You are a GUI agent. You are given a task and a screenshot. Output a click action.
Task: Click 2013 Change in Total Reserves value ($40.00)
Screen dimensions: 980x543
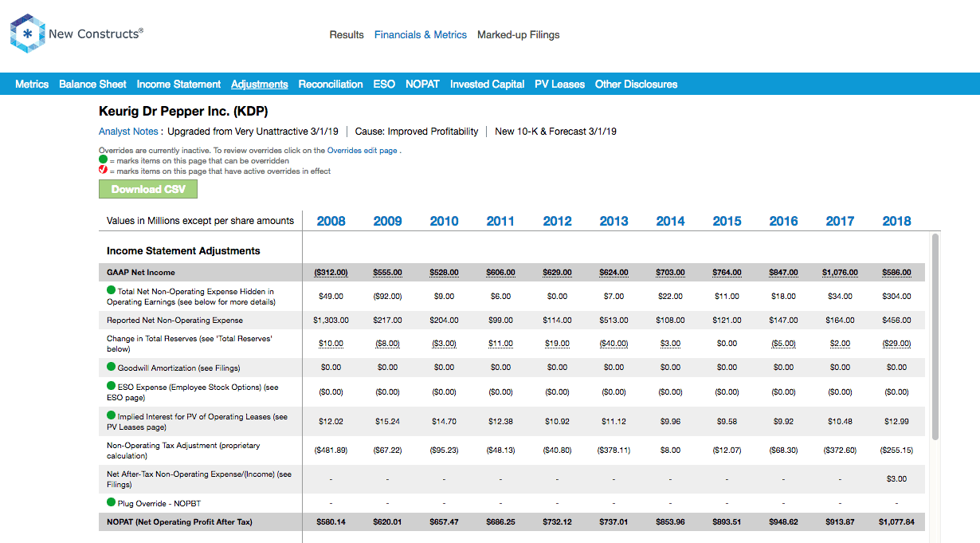(x=614, y=344)
